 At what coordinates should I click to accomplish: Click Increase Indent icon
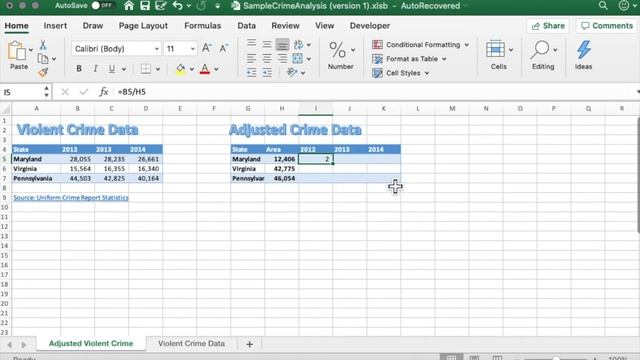click(x=267, y=73)
